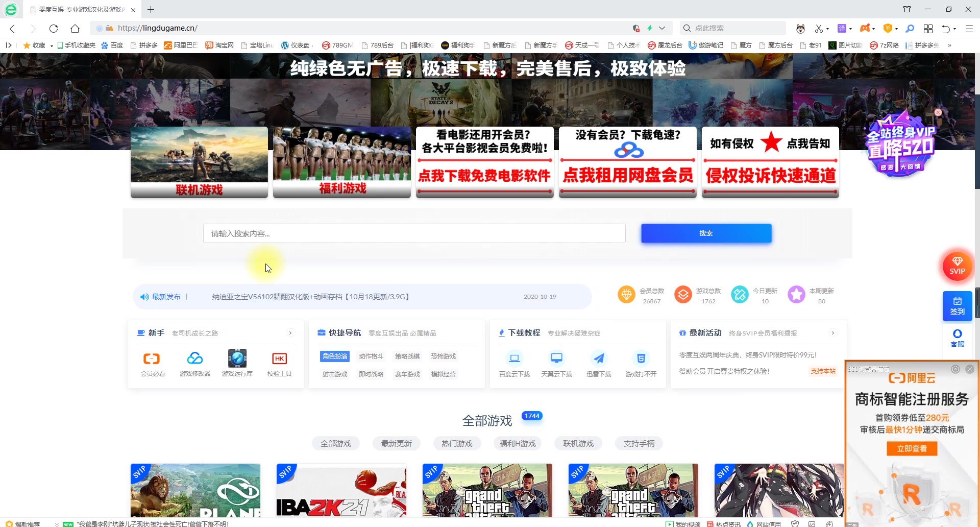This screenshot has width=980, height=527.
Task: Expand the address bar history dropdown
Action: 662,29
